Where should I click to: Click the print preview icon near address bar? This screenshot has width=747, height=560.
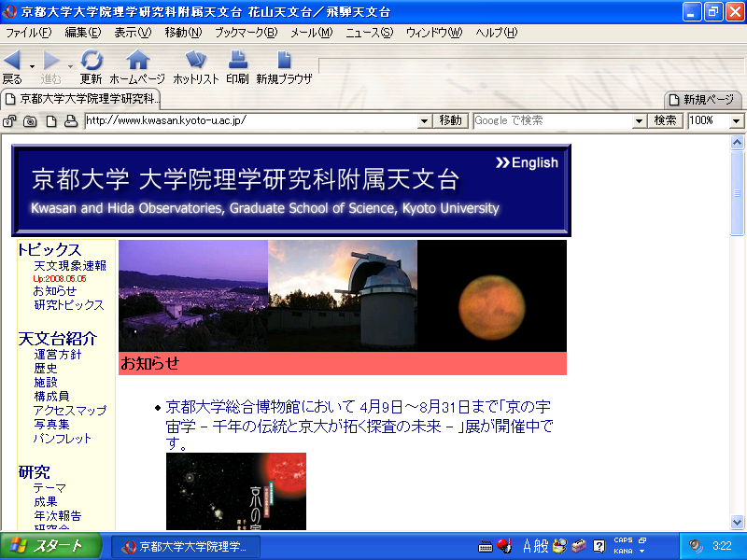[x=71, y=121]
